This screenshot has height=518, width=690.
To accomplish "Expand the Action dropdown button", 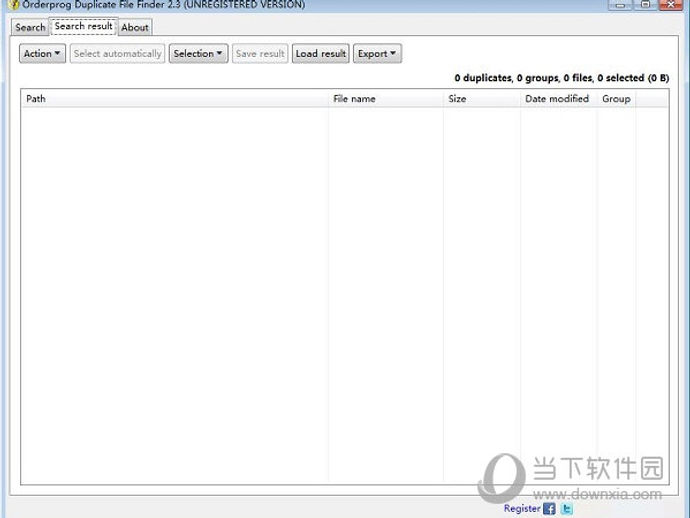I will [42, 54].
